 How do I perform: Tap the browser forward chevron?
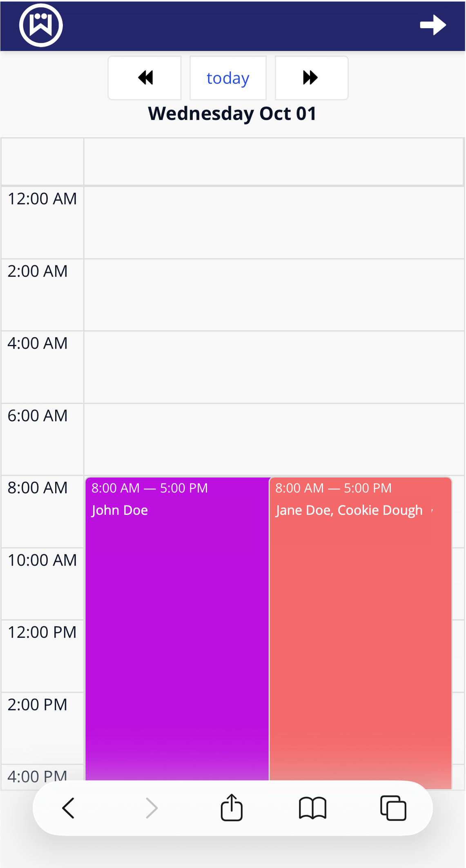(152, 808)
